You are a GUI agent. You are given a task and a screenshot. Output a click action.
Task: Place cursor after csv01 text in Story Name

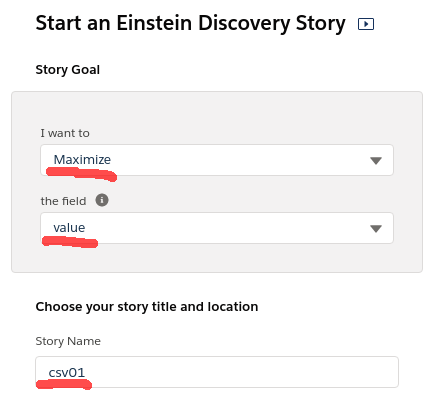[x=86, y=372]
